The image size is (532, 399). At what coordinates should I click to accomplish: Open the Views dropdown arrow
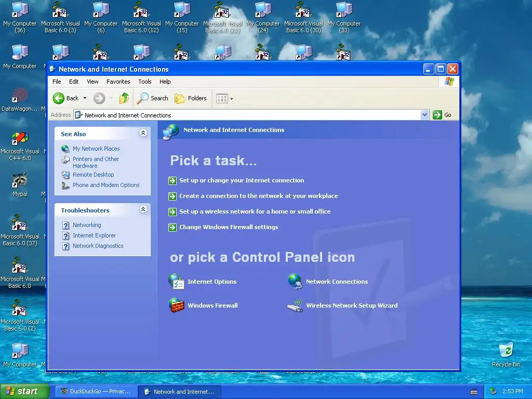tap(231, 99)
